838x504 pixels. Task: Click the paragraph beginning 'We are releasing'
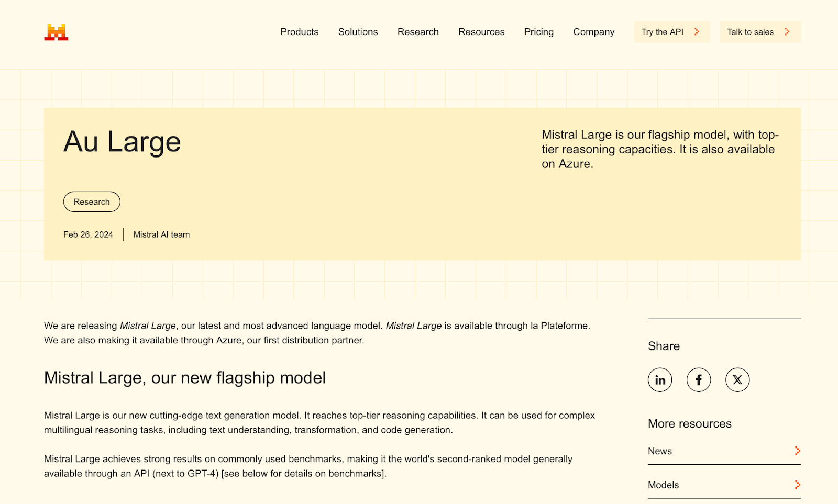tap(317, 333)
